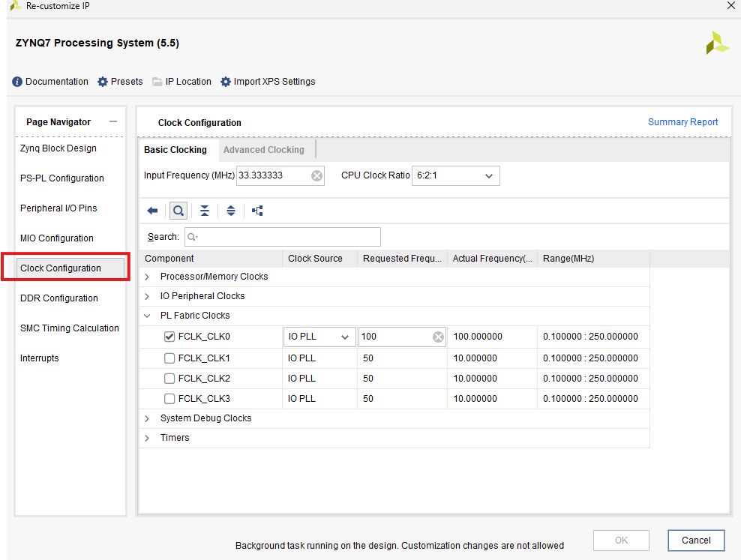Toggle the search magnifier toolbar icon
The image size is (741, 560).
[x=178, y=211]
